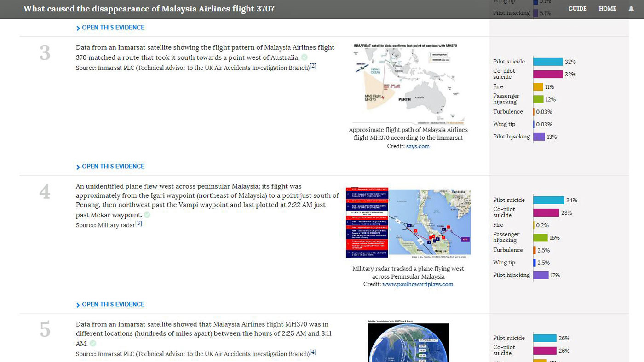This screenshot has width=644, height=362.
Task: Click the evidence number 4
Action: tap(45, 192)
